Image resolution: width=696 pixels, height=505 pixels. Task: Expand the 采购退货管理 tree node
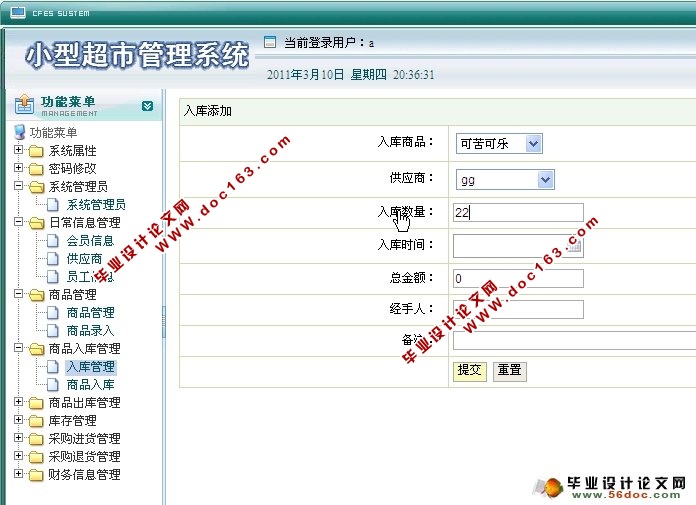coord(18,455)
